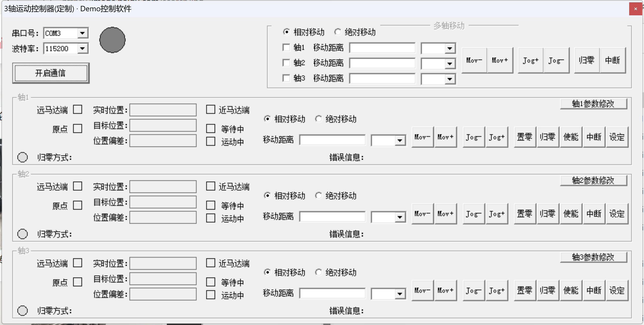Toggle 轴1 原点 checkbox
Image resolution: width=644 pixels, height=325 pixels.
click(78, 129)
